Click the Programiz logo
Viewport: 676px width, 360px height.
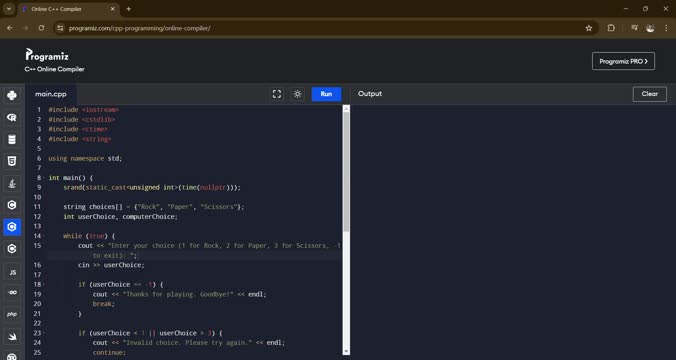point(47,55)
